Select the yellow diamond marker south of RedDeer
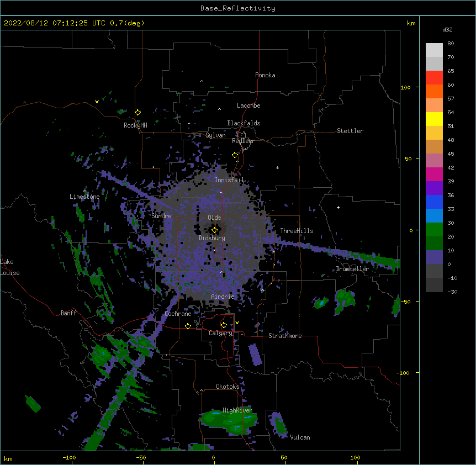The image size is (476, 465). click(235, 155)
